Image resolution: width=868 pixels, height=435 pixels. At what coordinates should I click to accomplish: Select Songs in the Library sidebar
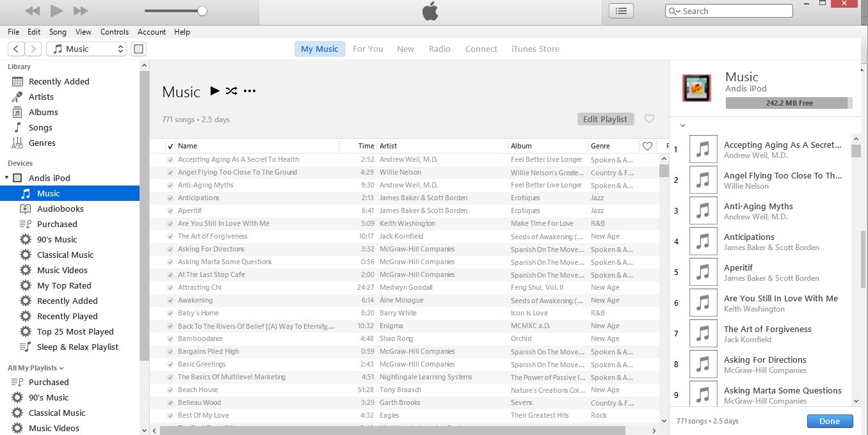pyautogui.click(x=40, y=127)
